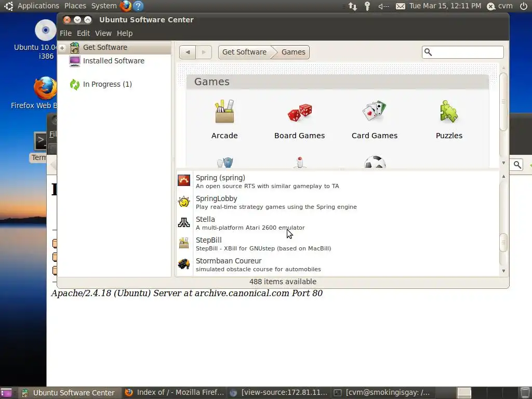532x399 pixels.
Task: Click the Get Software sidebar icon
Action: [x=75, y=47]
